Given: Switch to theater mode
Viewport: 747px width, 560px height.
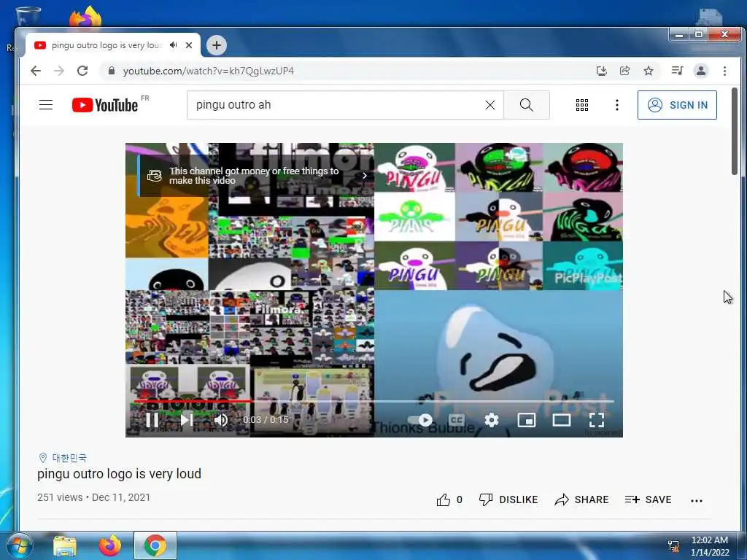Looking at the screenshot, I should pyautogui.click(x=562, y=420).
